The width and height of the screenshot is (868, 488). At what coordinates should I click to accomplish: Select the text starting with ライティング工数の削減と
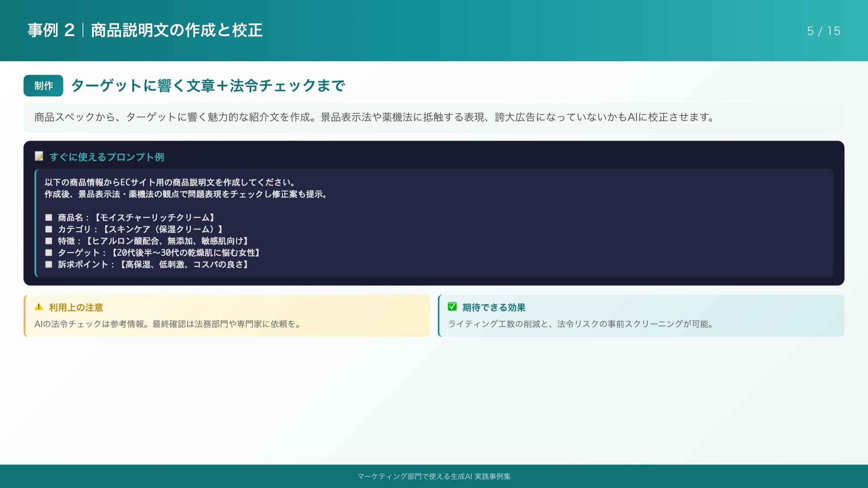click(581, 324)
